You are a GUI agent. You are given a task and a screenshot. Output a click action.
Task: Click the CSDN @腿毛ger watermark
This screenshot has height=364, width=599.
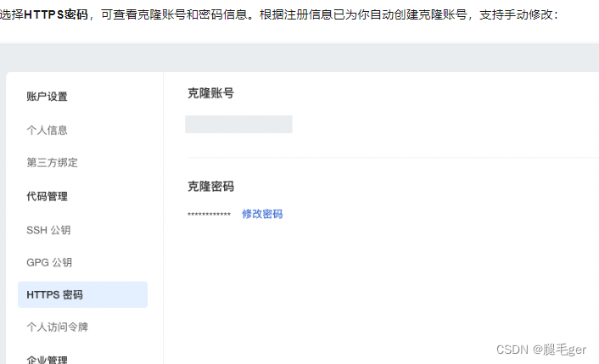541,350
